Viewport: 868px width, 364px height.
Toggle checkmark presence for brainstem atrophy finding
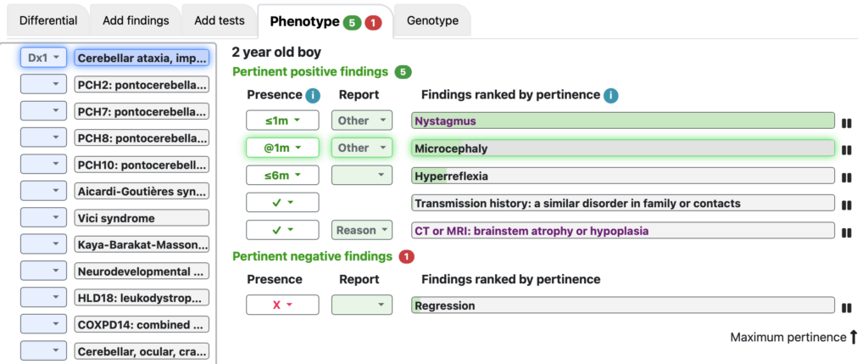[282, 230]
